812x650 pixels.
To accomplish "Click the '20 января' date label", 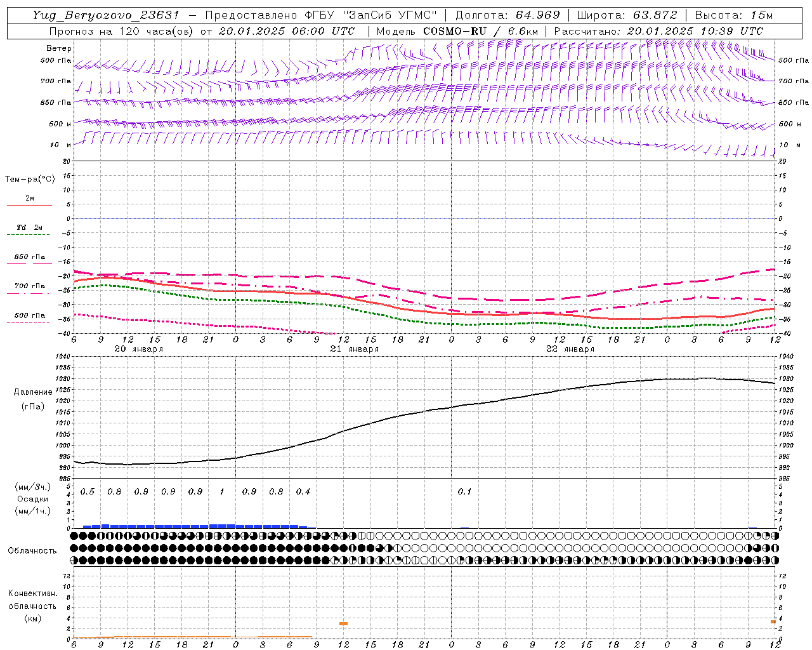I will [138, 349].
